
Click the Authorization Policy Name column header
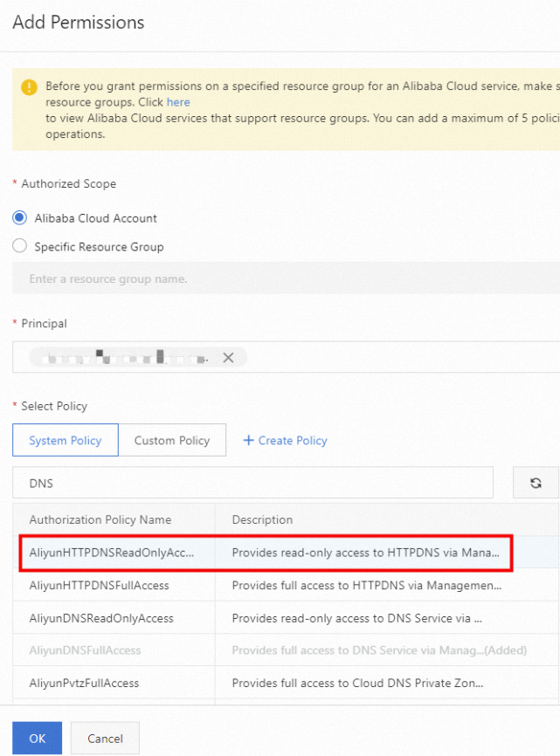(x=100, y=519)
